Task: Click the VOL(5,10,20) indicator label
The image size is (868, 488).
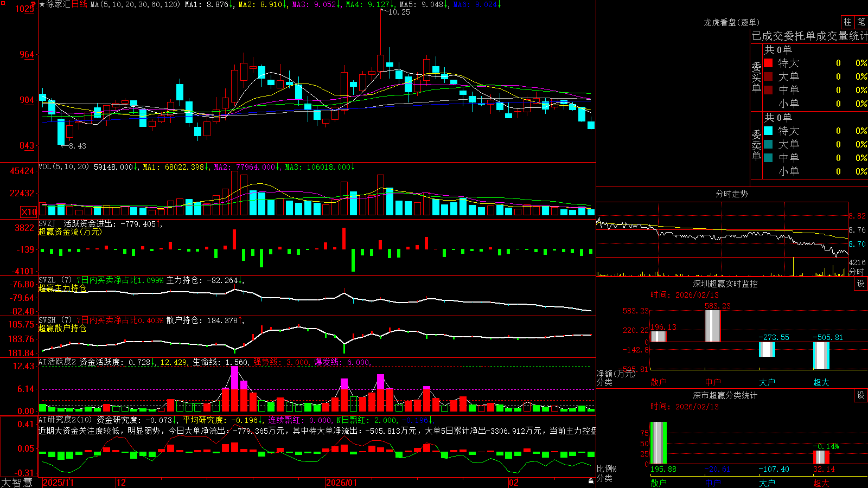Action: pos(63,167)
